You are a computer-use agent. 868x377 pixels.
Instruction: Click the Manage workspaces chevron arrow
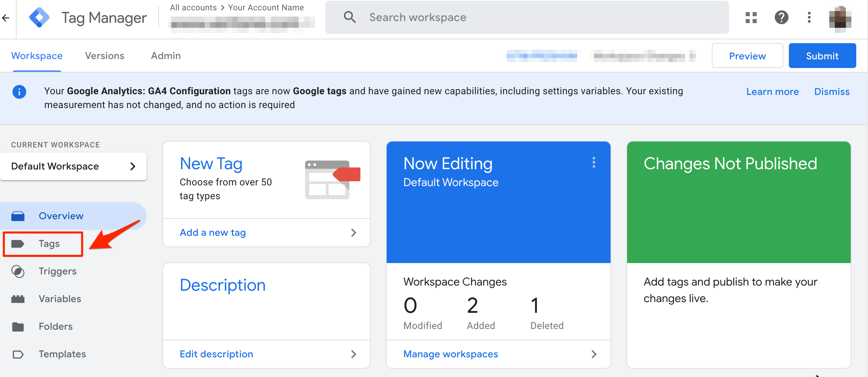pos(594,354)
